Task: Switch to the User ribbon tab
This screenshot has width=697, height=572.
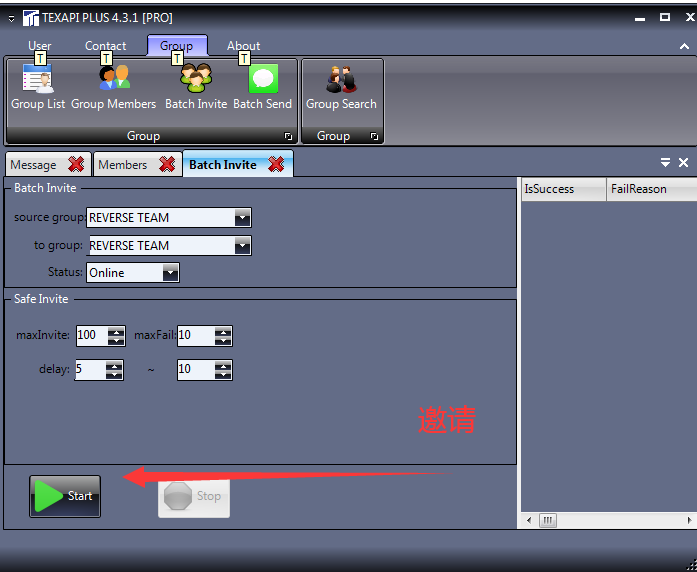Action: tap(40, 46)
